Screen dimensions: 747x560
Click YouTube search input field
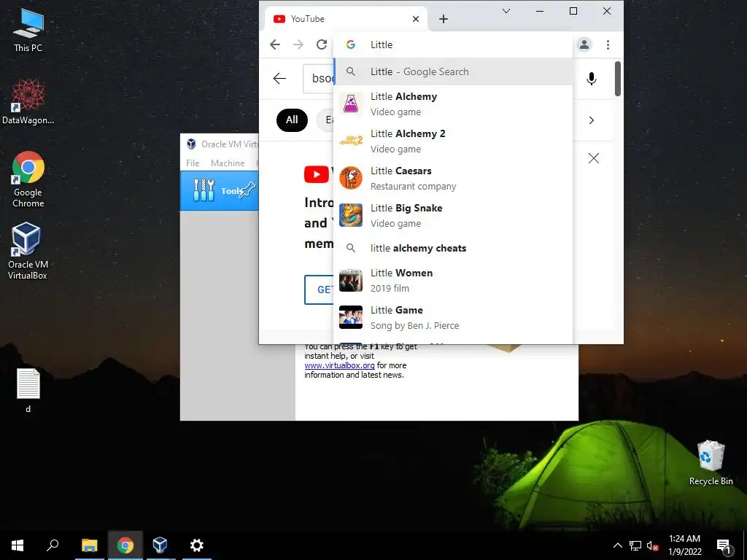tap(319, 78)
